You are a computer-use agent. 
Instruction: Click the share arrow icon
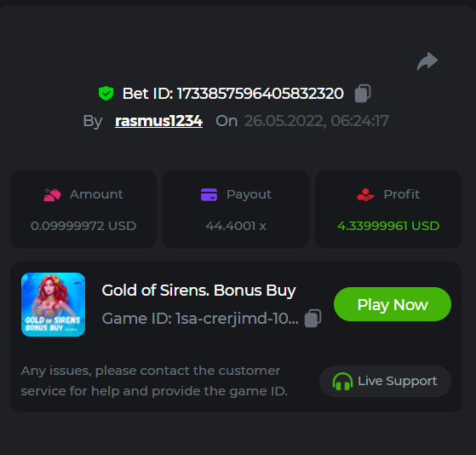point(427,61)
